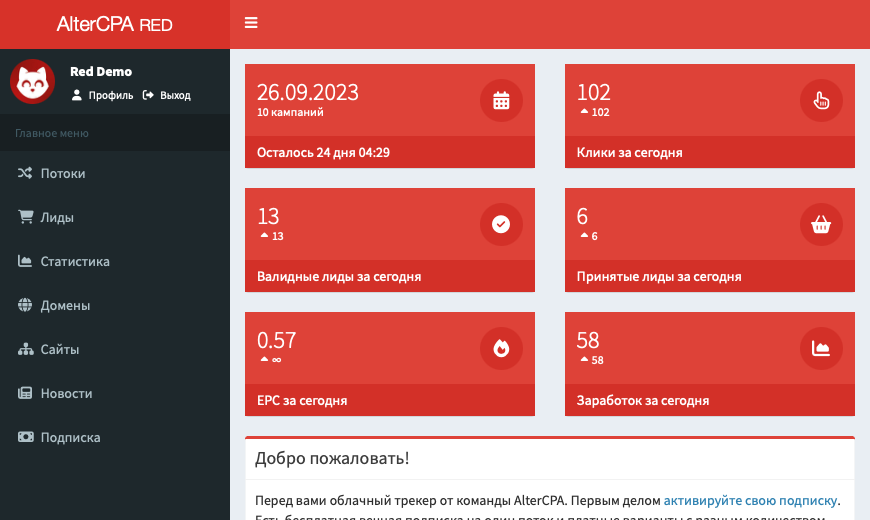Toggle the sidebar with the hamburger icon
This screenshot has width=870, height=520.
pyautogui.click(x=251, y=23)
